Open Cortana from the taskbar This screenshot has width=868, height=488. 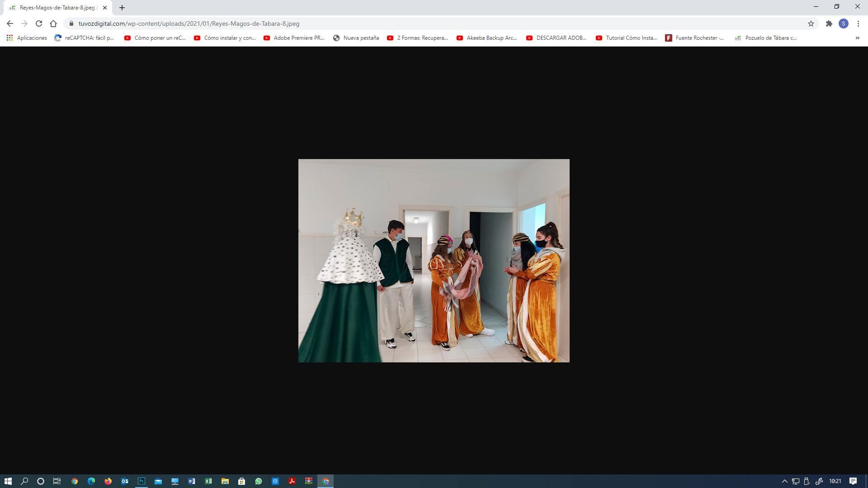click(x=41, y=481)
